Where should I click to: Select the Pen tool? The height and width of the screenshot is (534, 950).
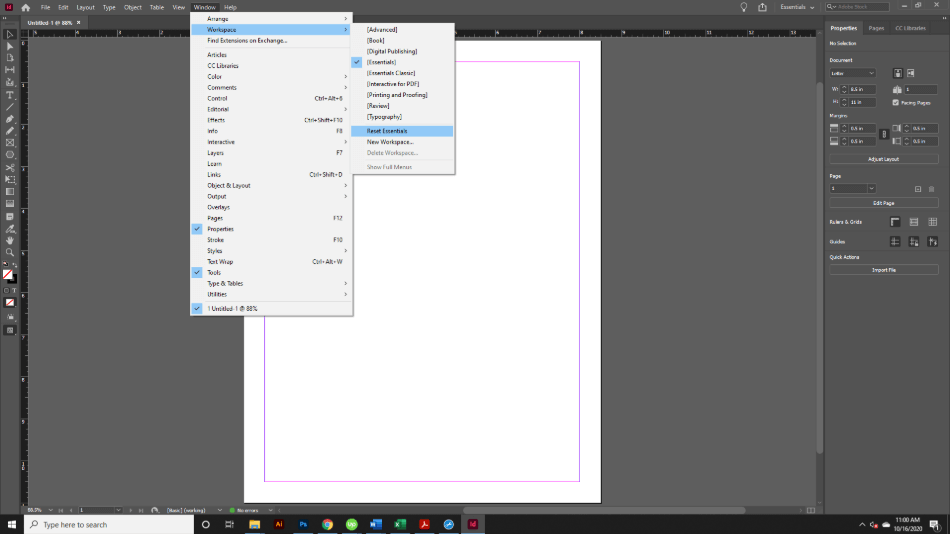[x=10, y=119]
